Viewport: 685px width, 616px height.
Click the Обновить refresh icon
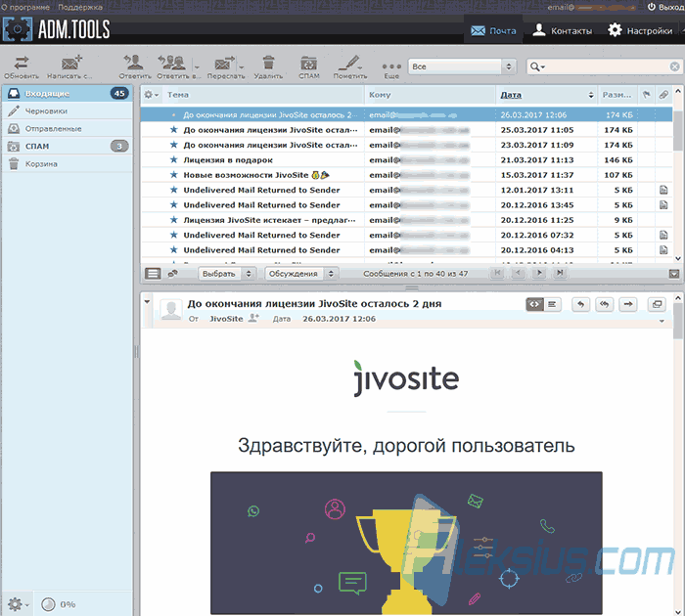[x=21, y=64]
